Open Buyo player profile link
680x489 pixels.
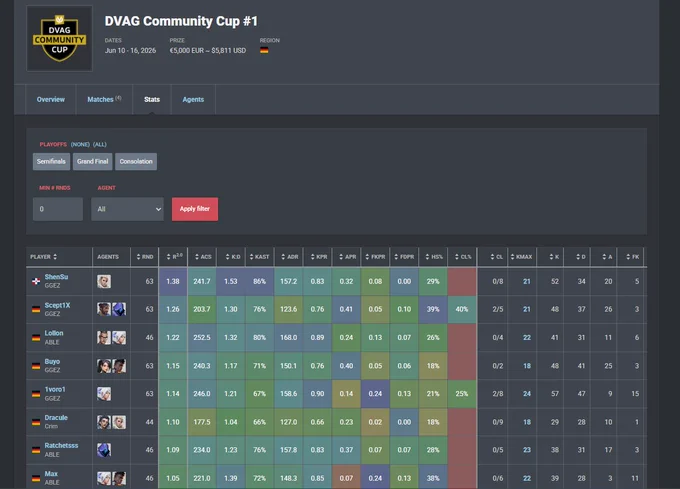point(52,361)
